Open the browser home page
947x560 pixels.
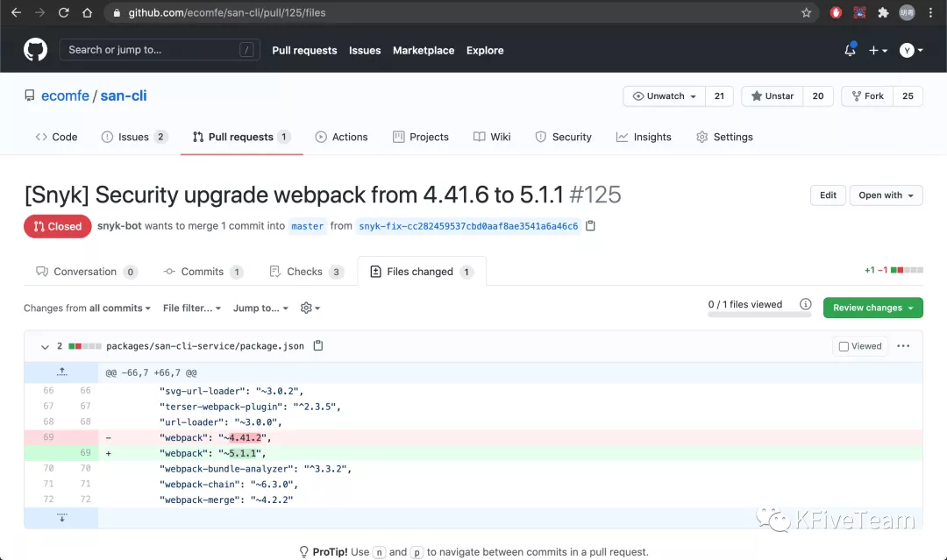87,12
